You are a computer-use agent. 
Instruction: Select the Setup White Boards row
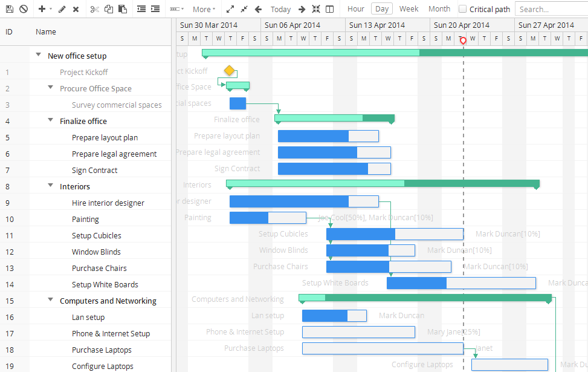pos(85,284)
